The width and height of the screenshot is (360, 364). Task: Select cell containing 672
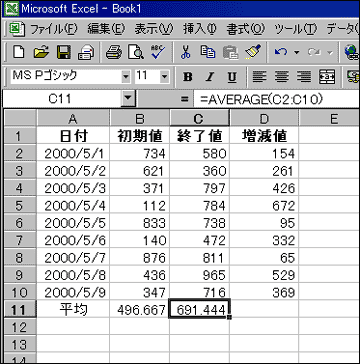click(x=264, y=206)
